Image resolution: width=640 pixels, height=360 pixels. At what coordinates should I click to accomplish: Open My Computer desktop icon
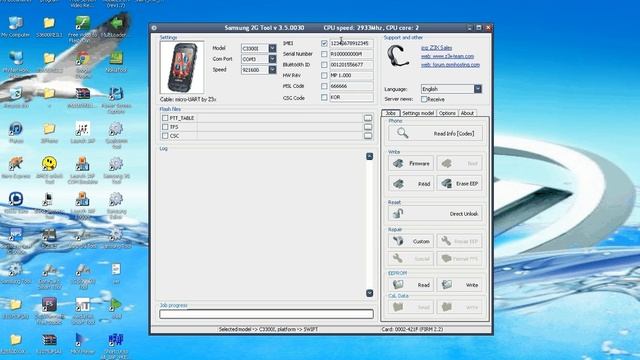(x=16, y=27)
